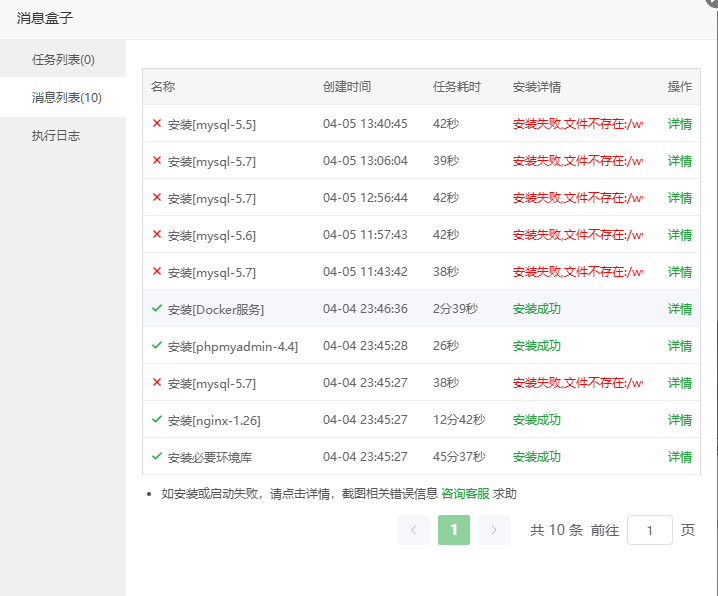
Task: Open the 执行日志 tab
Action: click(63, 135)
